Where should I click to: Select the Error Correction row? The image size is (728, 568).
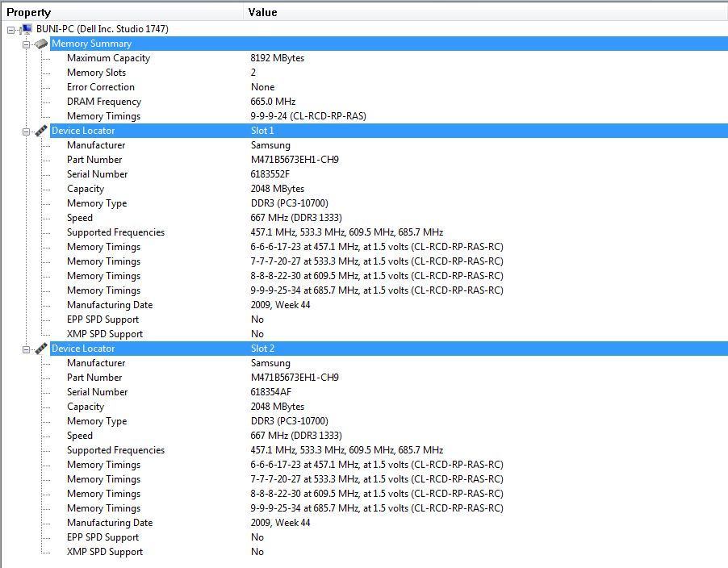(388, 87)
